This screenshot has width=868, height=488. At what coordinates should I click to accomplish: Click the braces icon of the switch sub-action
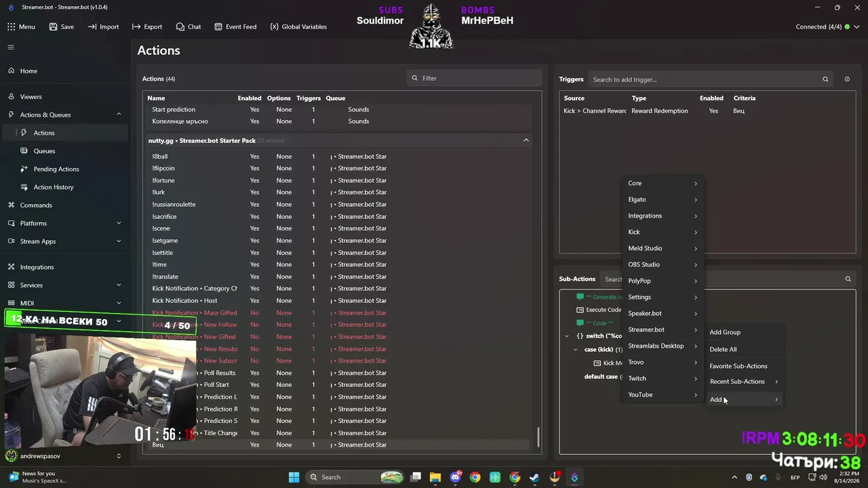tap(580, 335)
